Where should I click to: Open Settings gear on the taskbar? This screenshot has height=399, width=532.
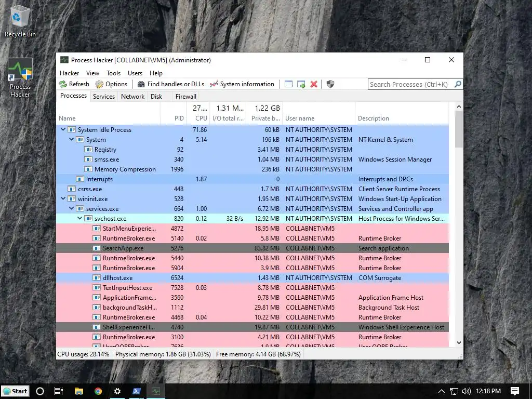(117, 391)
